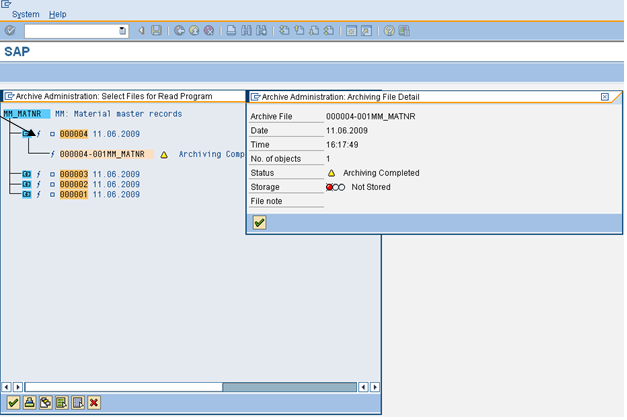This screenshot has width=627, height=420.
Task: Click the red Cancel icon in toolbar
Action: pyautogui.click(x=209, y=30)
